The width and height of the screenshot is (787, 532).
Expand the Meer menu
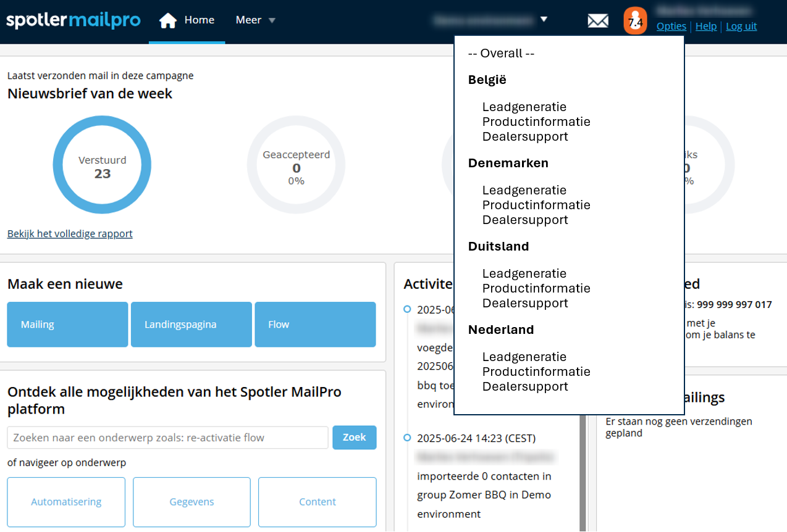pyautogui.click(x=255, y=20)
